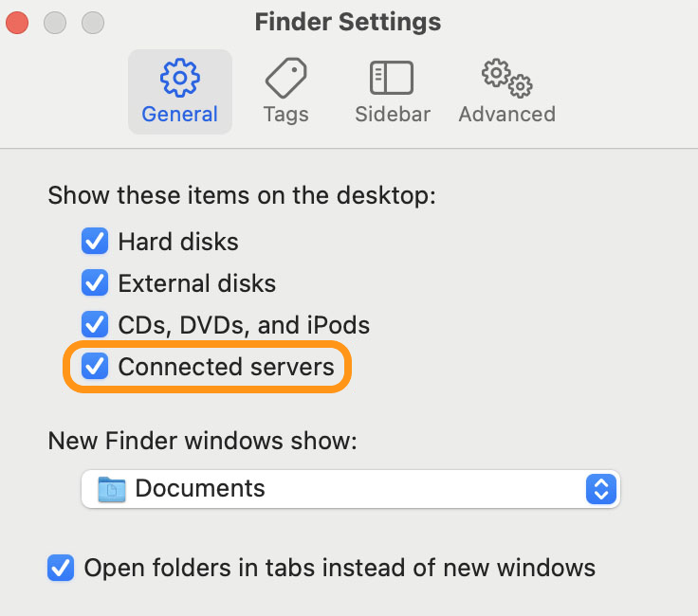Toggle the External disks checkbox

[x=95, y=282]
